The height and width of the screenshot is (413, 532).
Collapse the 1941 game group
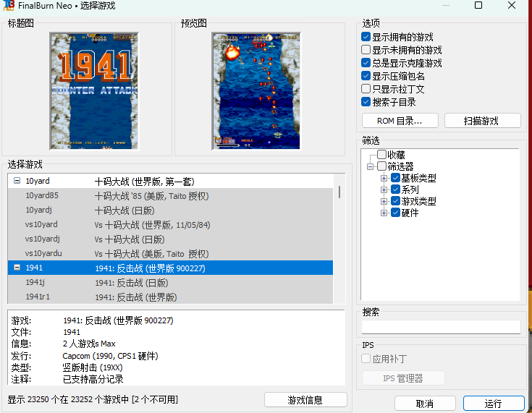[x=17, y=268]
